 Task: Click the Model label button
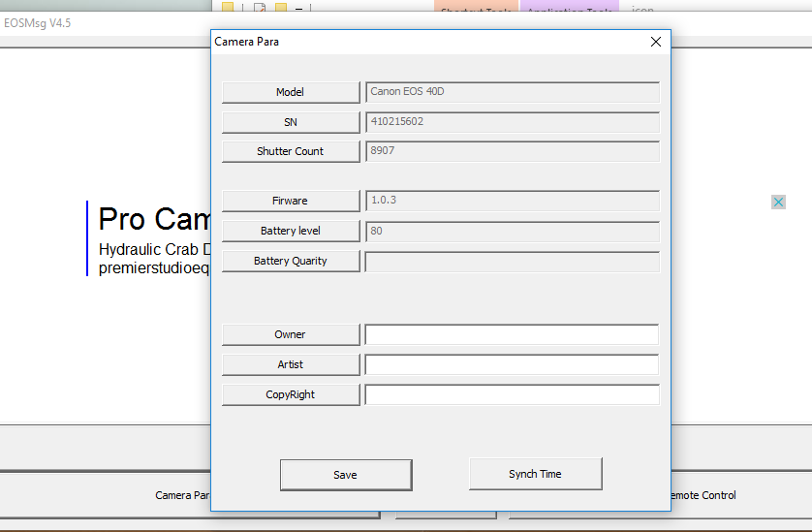291,92
